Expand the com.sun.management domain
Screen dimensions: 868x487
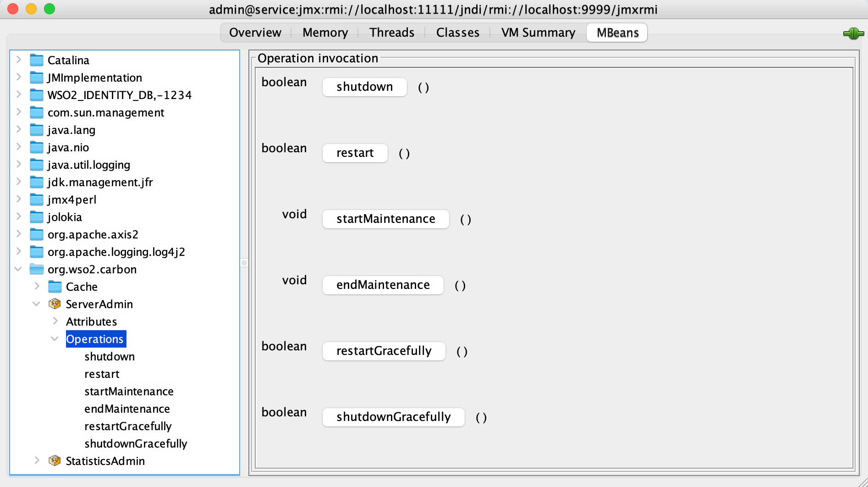coord(18,112)
